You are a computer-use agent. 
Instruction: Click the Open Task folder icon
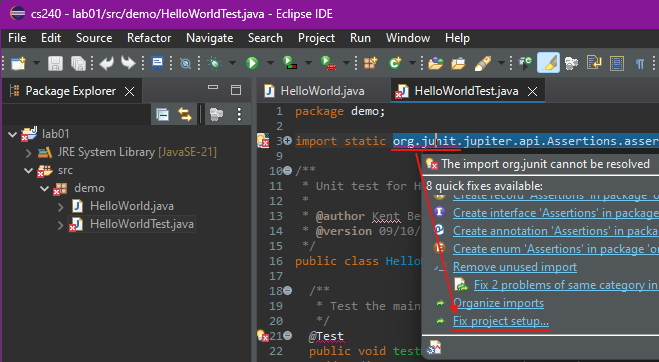(x=458, y=63)
